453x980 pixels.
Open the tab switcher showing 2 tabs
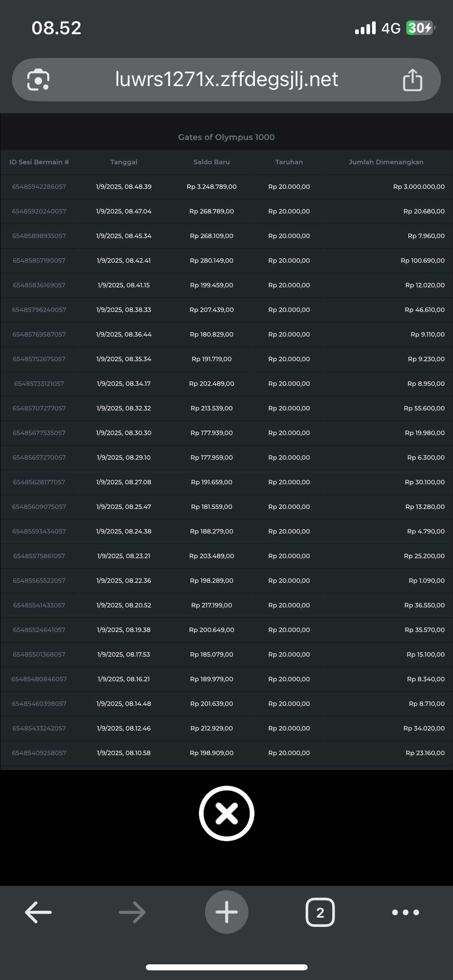point(320,912)
